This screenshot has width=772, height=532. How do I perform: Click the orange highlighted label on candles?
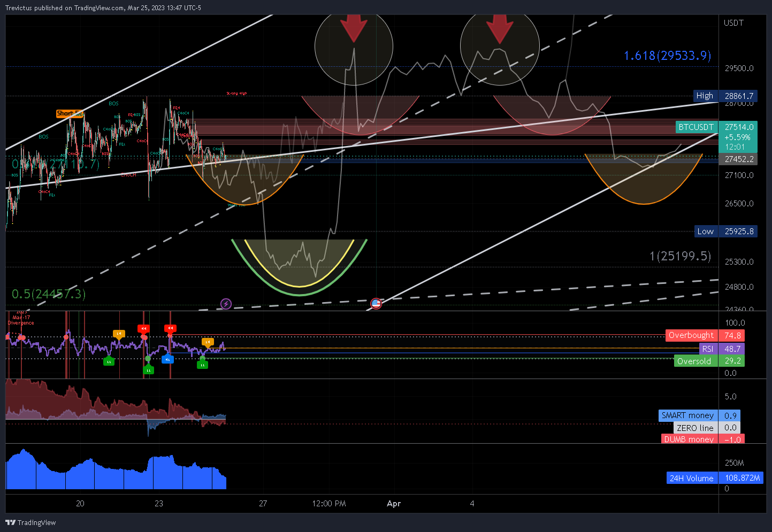[70, 113]
